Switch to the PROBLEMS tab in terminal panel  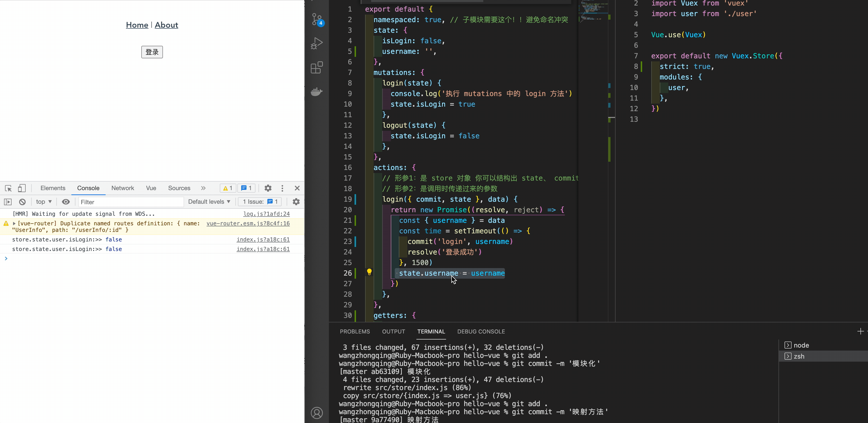click(355, 331)
